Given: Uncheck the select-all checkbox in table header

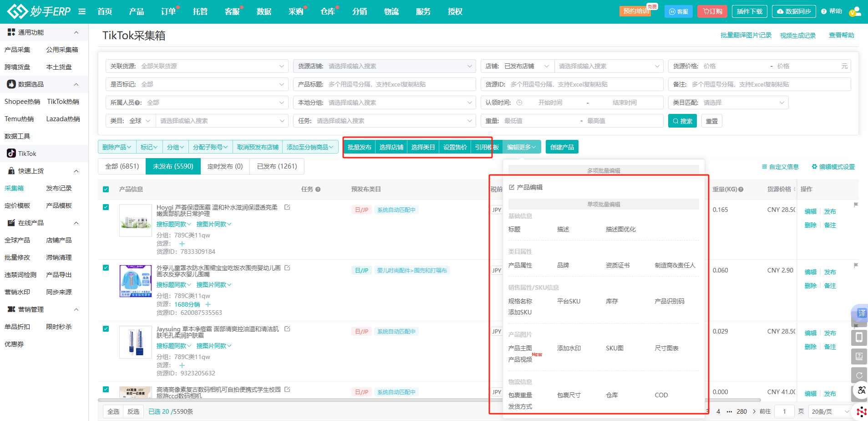Looking at the screenshot, I should pos(106,190).
